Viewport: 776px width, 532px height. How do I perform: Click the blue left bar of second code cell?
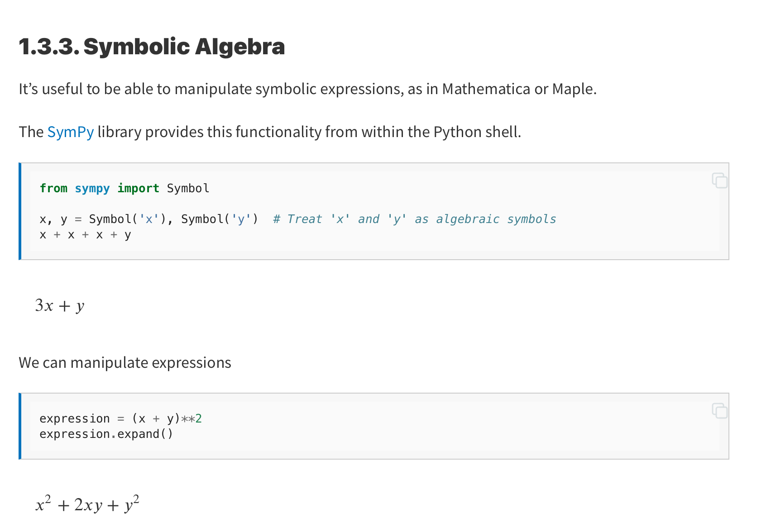coord(20,426)
